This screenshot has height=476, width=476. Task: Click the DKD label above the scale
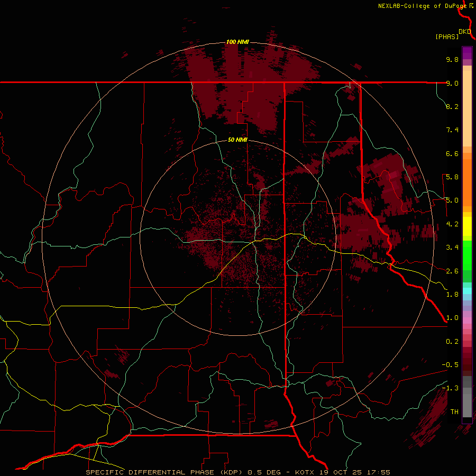[465, 32]
